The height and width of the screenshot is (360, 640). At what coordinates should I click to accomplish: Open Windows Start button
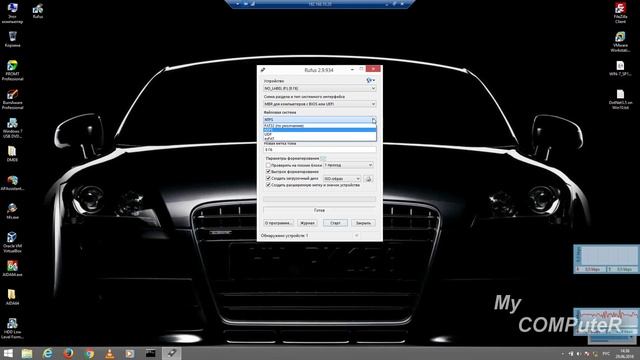8,353
